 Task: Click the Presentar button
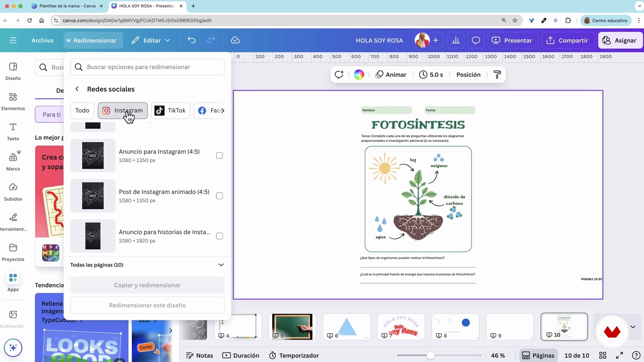(512, 40)
